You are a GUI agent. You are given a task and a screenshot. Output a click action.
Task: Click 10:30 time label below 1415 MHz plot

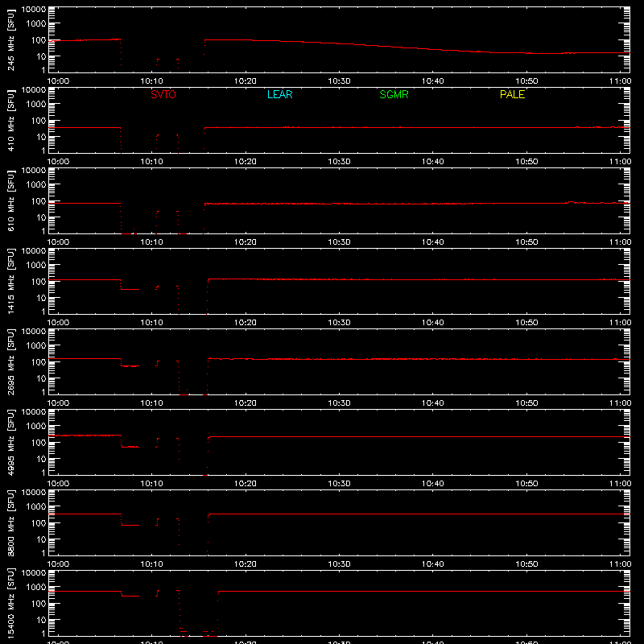tap(339, 323)
